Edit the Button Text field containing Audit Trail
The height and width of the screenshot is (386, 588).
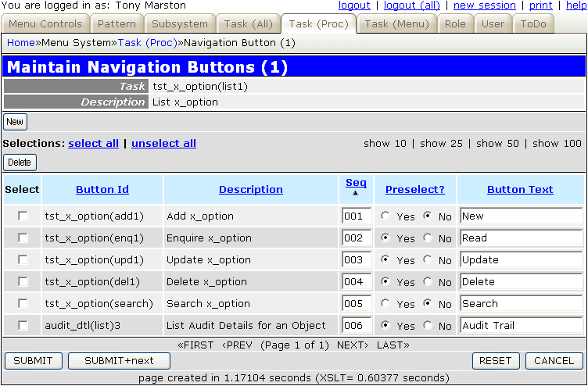click(x=520, y=326)
